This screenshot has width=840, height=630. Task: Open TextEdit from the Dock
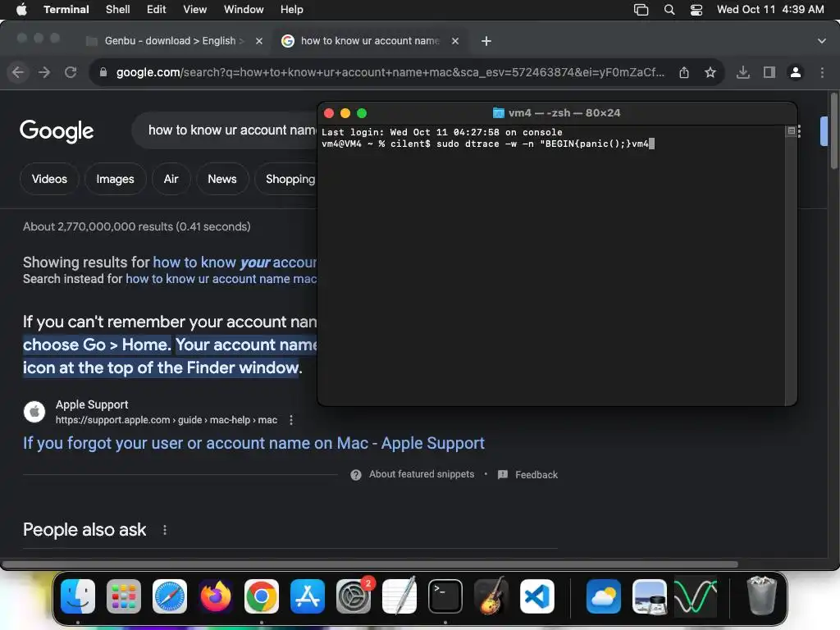[x=399, y=596]
